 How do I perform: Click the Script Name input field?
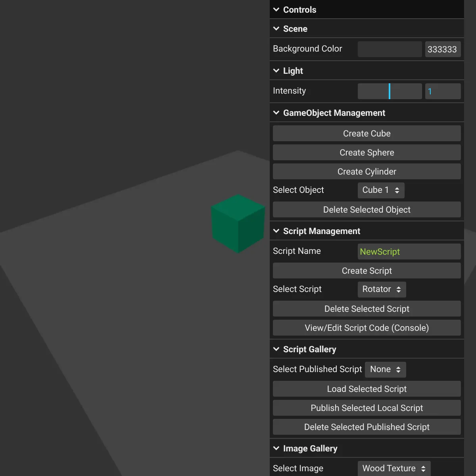pyautogui.click(x=409, y=251)
